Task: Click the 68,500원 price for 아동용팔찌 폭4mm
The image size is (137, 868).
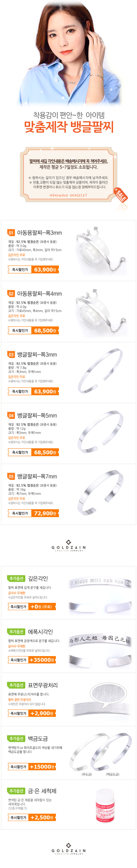Action: click(x=45, y=331)
